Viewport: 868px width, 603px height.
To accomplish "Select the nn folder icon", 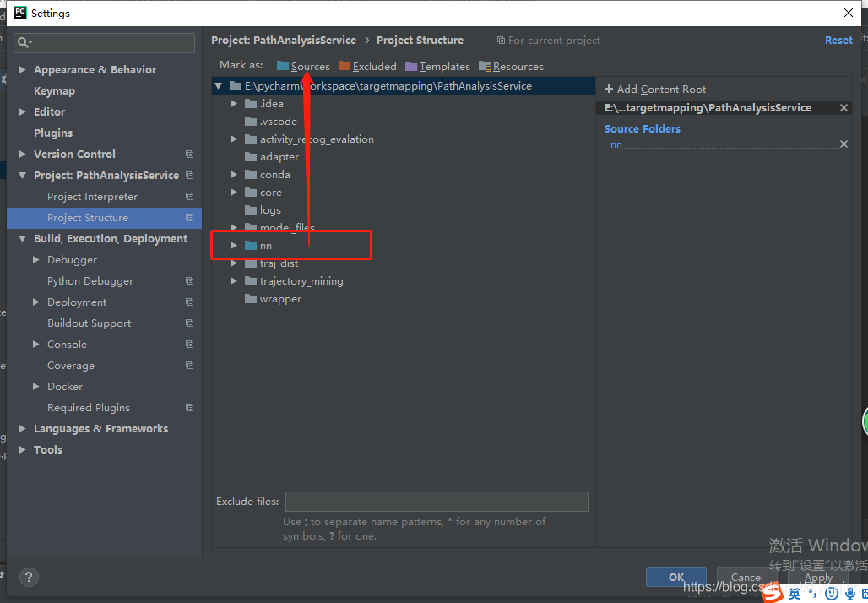I will tap(251, 245).
